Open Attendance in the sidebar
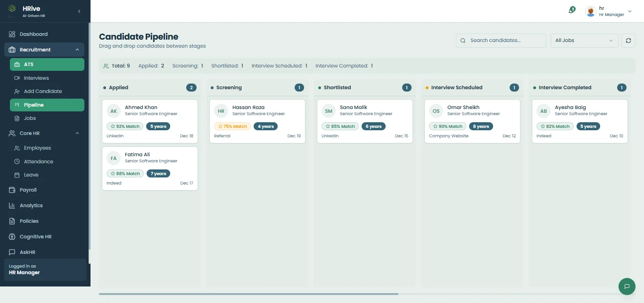The width and height of the screenshot is (644, 303). tap(47, 161)
